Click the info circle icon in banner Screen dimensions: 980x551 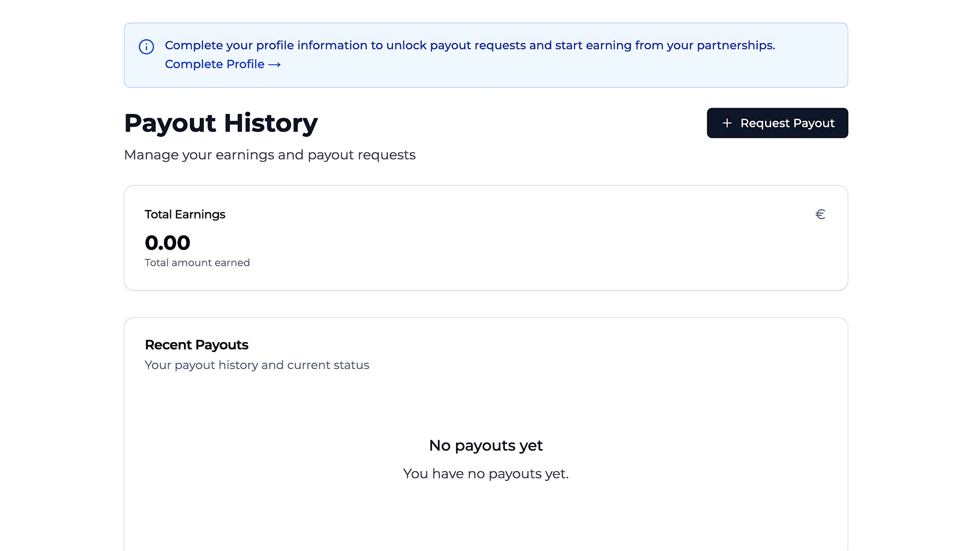pyautogui.click(x=146, y=47)
